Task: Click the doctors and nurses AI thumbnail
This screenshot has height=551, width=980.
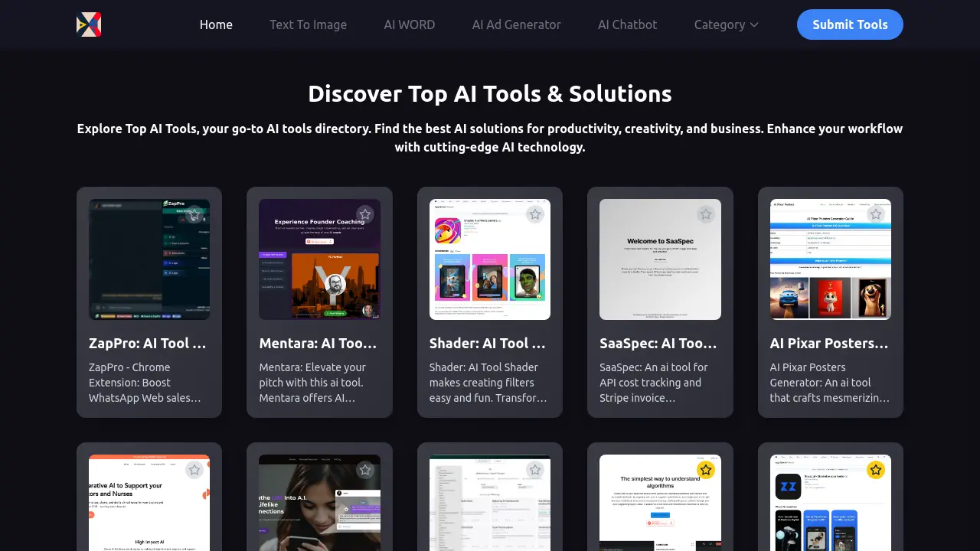Action: (x=149, y=503)
